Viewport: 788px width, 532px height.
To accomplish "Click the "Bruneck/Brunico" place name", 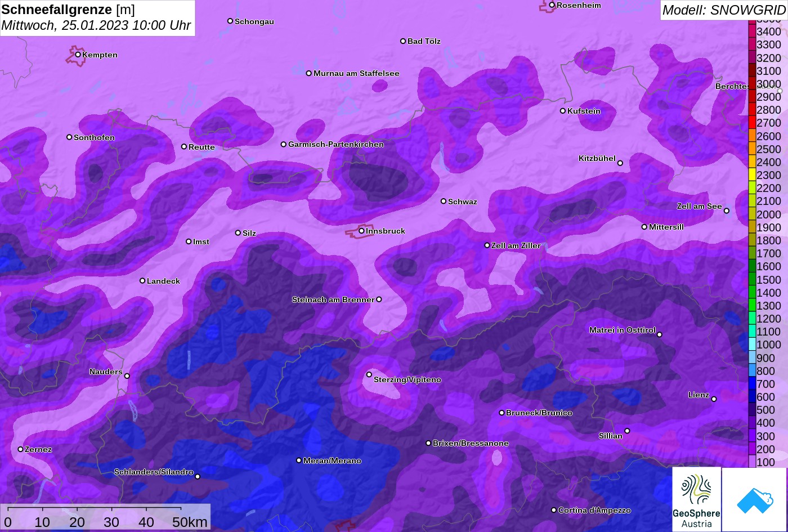I will tap(539, 413).
